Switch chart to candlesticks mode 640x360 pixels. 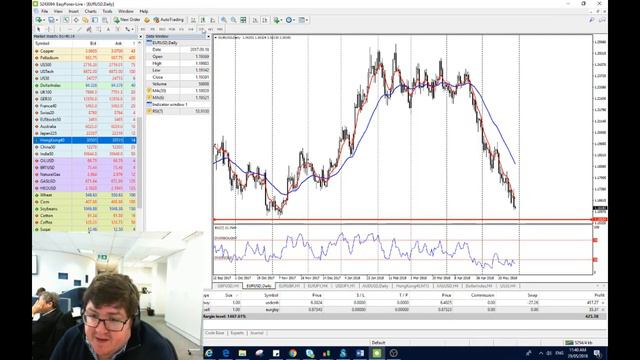pyautogui.click(x=203, y=20)
